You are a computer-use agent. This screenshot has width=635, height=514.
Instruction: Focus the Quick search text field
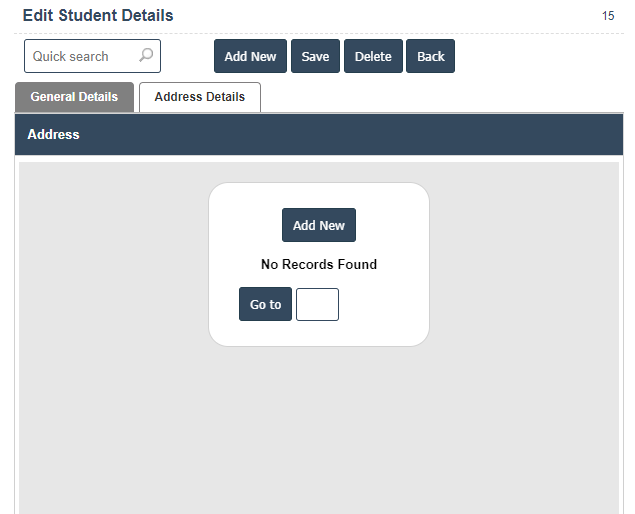[x=82, y=56]
